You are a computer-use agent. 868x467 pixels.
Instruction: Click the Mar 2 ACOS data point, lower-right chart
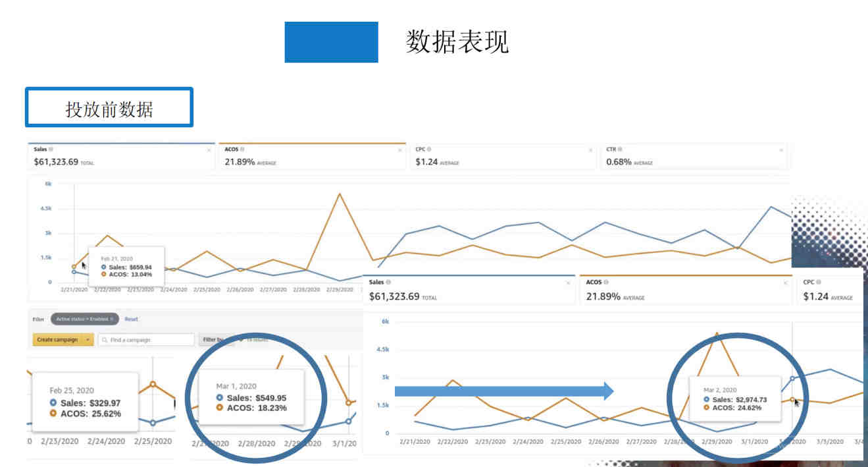[x=792, y=399]
